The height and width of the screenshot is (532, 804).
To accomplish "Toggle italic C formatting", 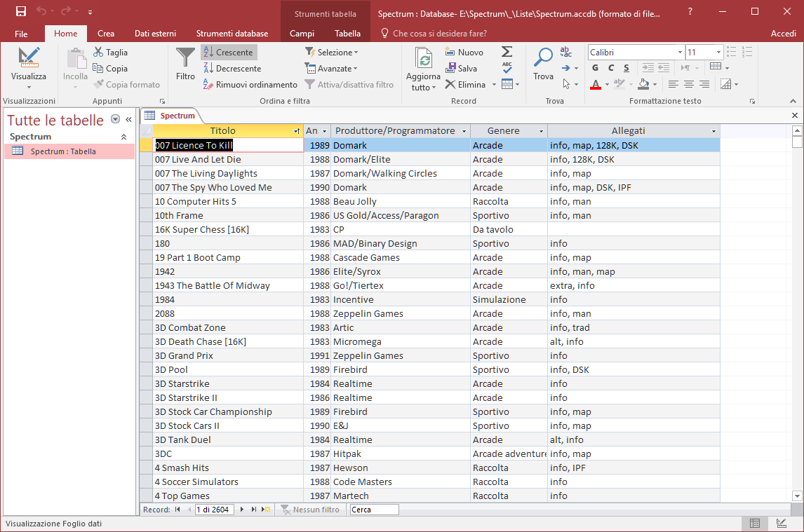I will (x=610, y=68).
